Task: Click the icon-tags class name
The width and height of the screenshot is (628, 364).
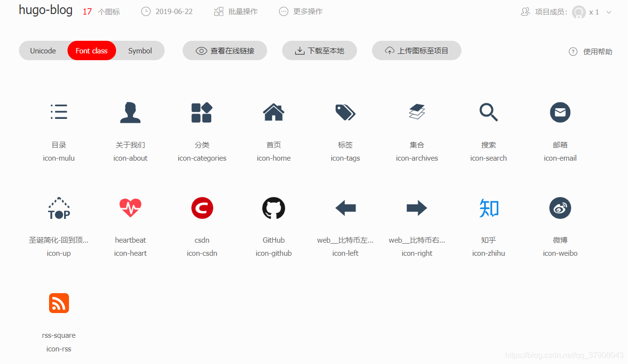Action: (x=345, y=158)
